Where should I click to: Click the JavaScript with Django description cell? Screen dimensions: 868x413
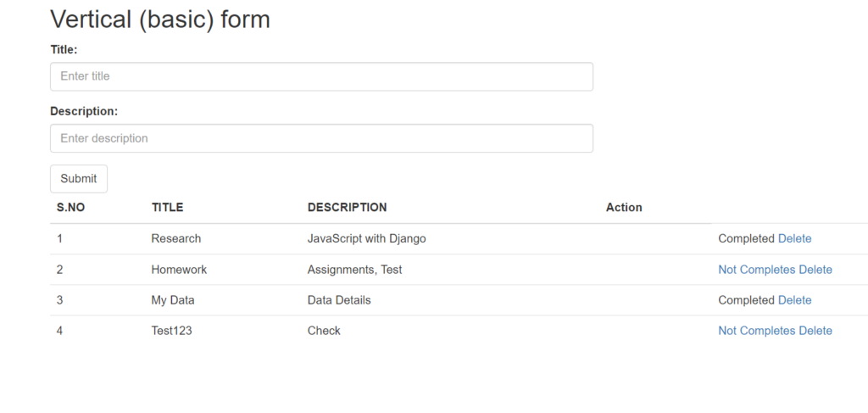point(366,239)
